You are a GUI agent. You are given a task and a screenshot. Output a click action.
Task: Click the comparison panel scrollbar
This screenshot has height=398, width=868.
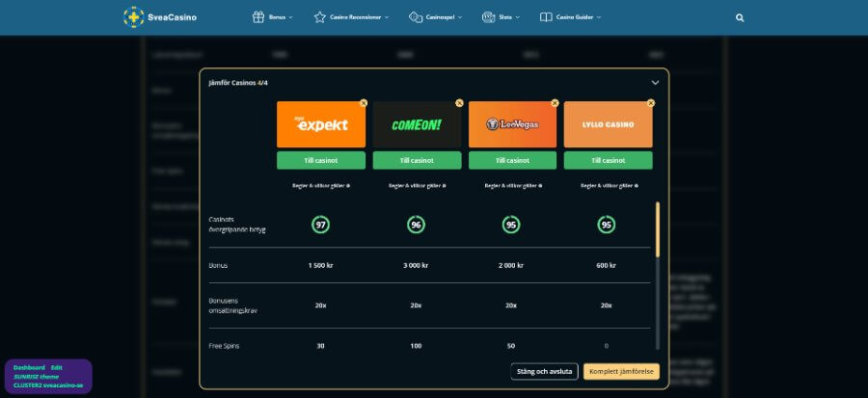pos(658,230)
